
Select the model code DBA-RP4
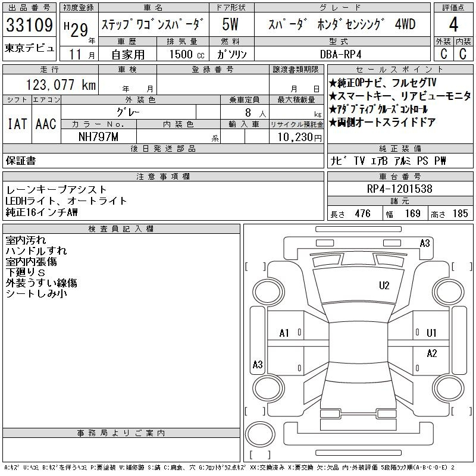(x=341, y=54)
